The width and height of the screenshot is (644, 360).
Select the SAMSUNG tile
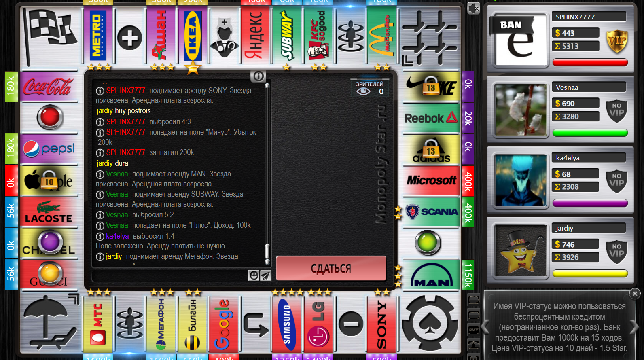pos(287,324)
